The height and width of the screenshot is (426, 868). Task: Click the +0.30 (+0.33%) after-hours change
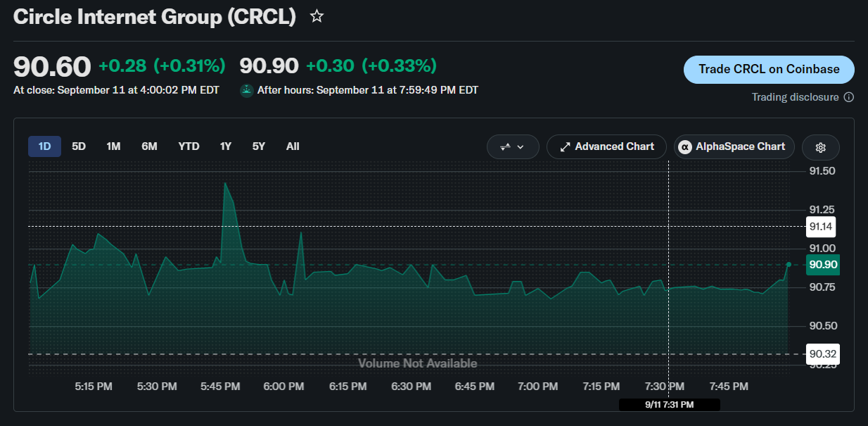pos(371,66)
